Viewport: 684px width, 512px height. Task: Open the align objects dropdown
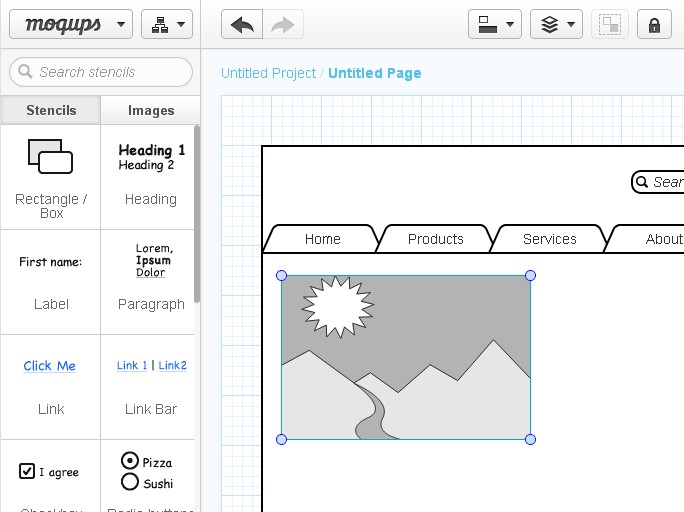click(x=495, y=24)
